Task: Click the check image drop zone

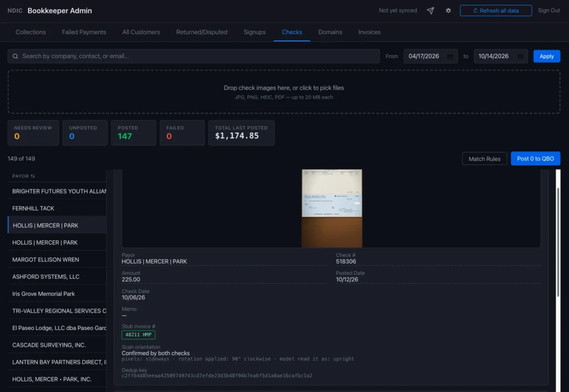Action: pos(284,92)
